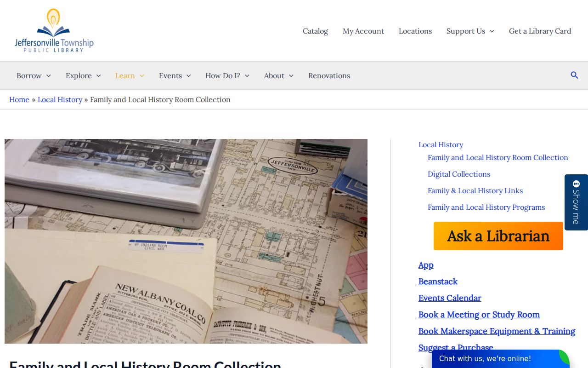
Task: Expand the Support Us dropdown arrow
Action: pyautogui.click(x=492, y=31)
